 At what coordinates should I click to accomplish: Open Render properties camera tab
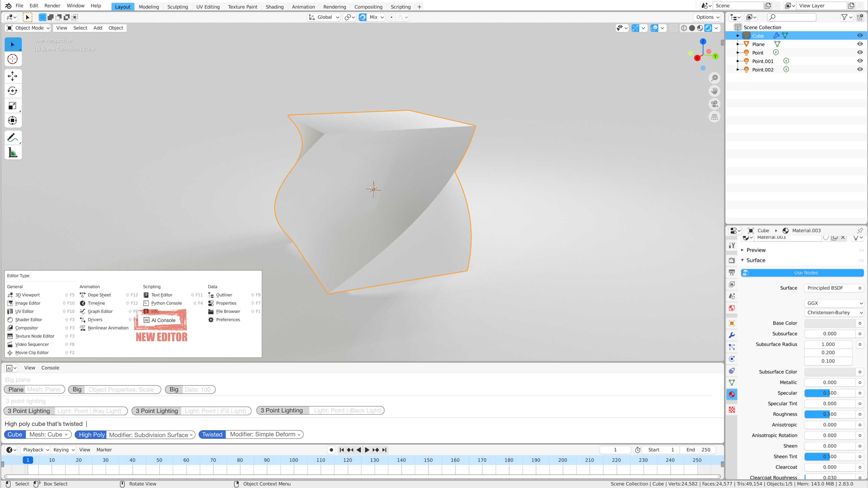pos(732,260)
